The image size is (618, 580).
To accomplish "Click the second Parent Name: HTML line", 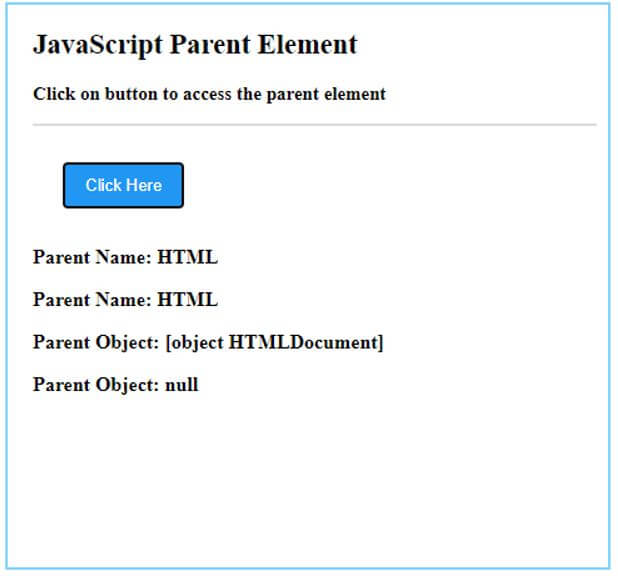I will coord(125,299).
